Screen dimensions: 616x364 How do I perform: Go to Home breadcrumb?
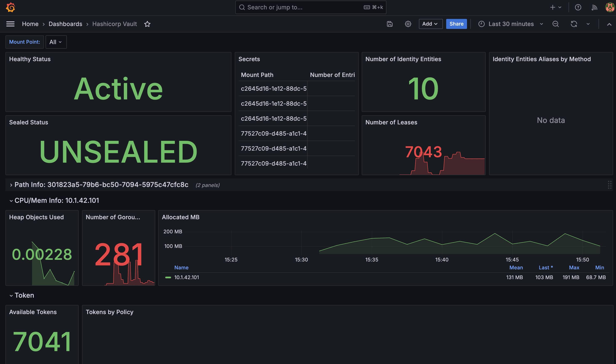(30, 24)
